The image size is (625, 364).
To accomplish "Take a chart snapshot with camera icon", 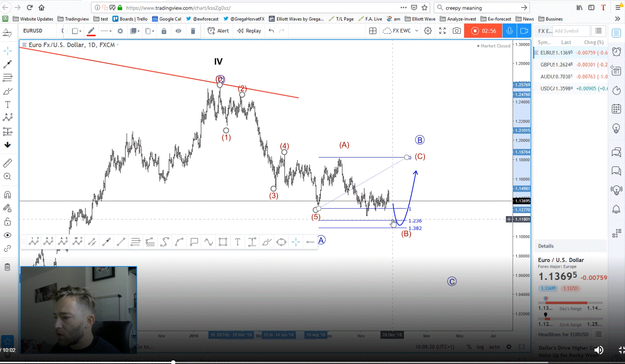I will 457,31.
